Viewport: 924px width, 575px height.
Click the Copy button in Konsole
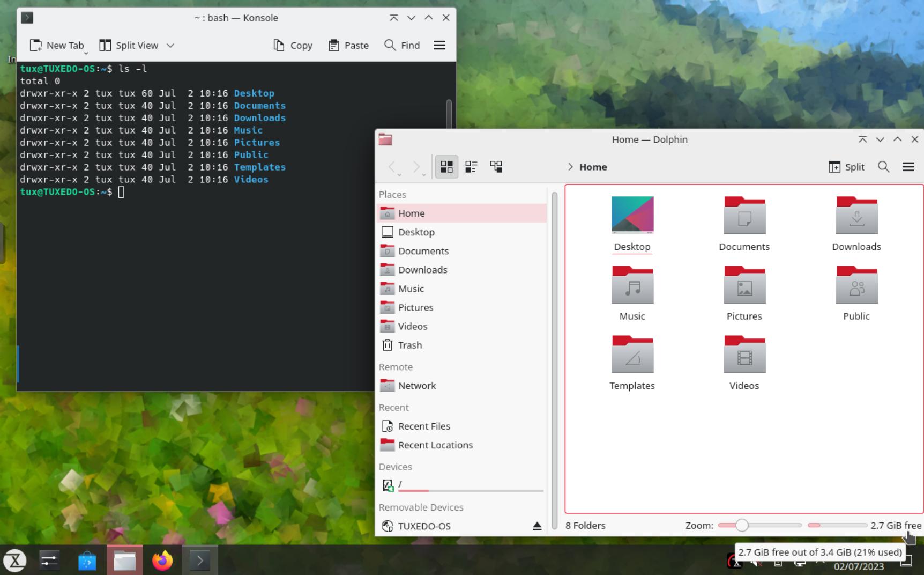(293, 45)
